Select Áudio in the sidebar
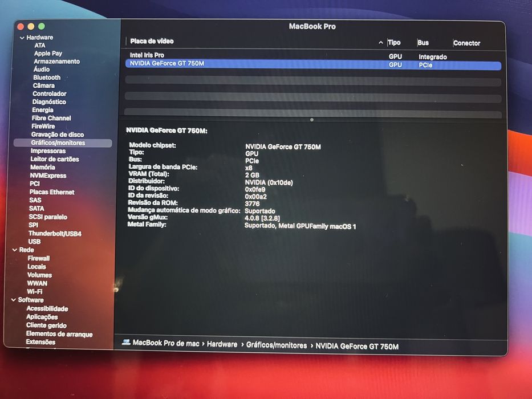Viewport: 532px width, 399px height. coord(42,70)
